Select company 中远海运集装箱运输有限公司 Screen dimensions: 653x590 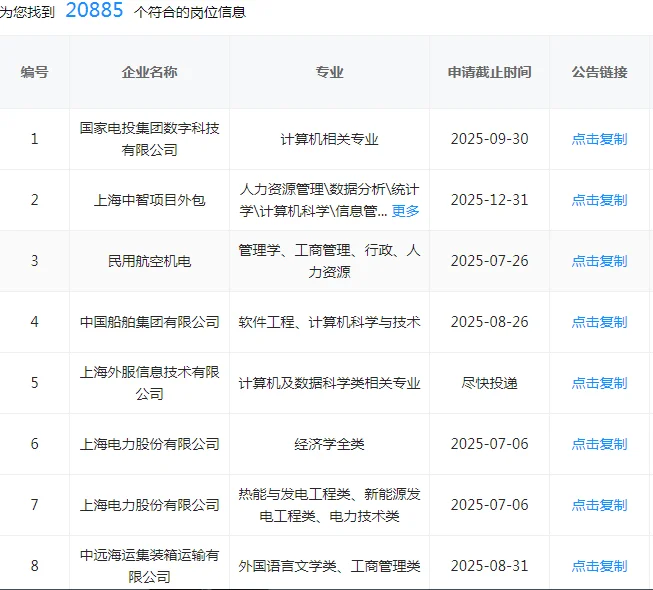(x=150, y=566)
